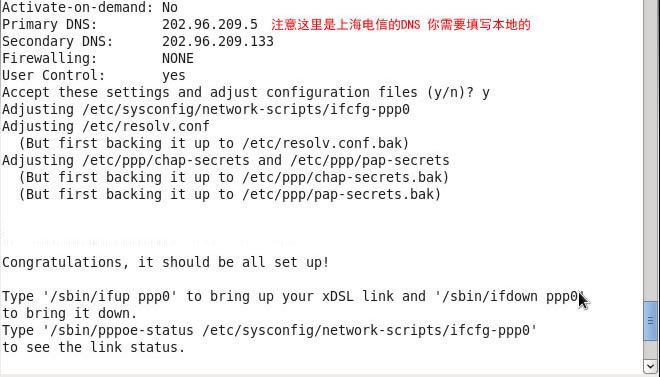The width and height of the screenshot is (660, 377).
Task: Click the red Chinese DNS annotation text
Action: coord(400,24)
